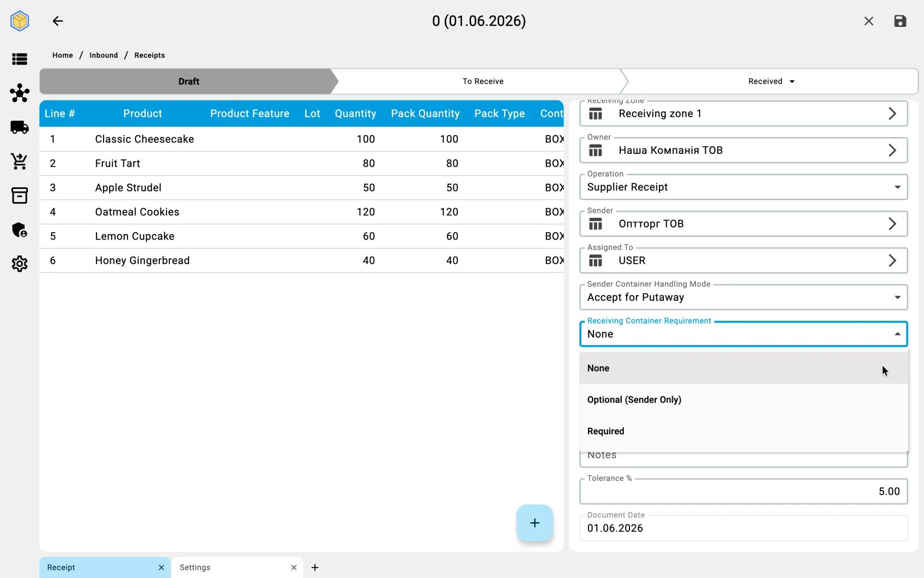The width and height of the screenshot is (924, 578).
Task: Expand the Operation Supplier Receipt dropdown
Action: click(898, 187)
